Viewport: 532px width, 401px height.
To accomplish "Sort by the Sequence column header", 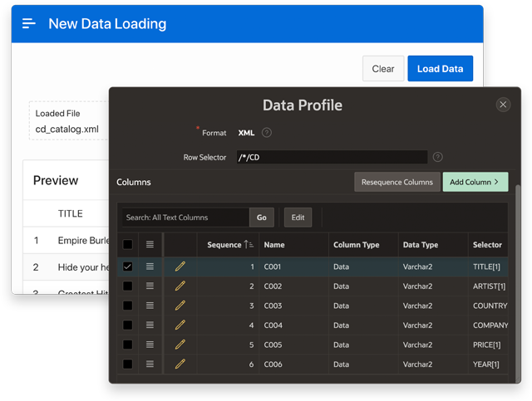I will pos(227,245).
